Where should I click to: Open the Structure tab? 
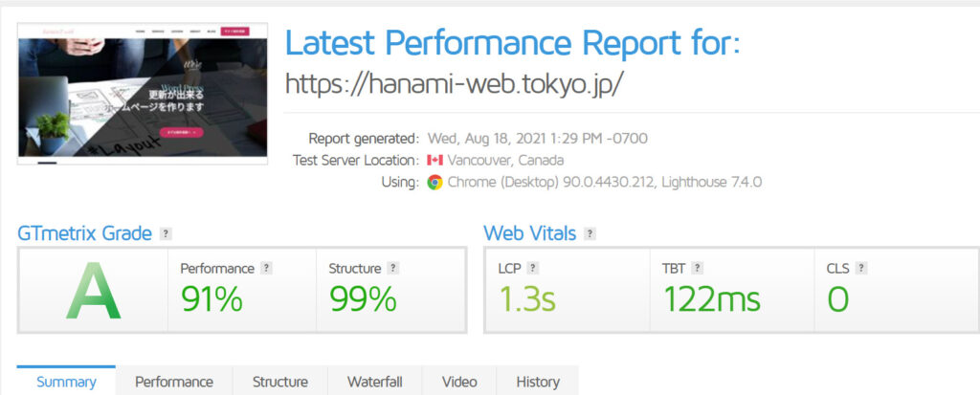[x=279, y=382]
